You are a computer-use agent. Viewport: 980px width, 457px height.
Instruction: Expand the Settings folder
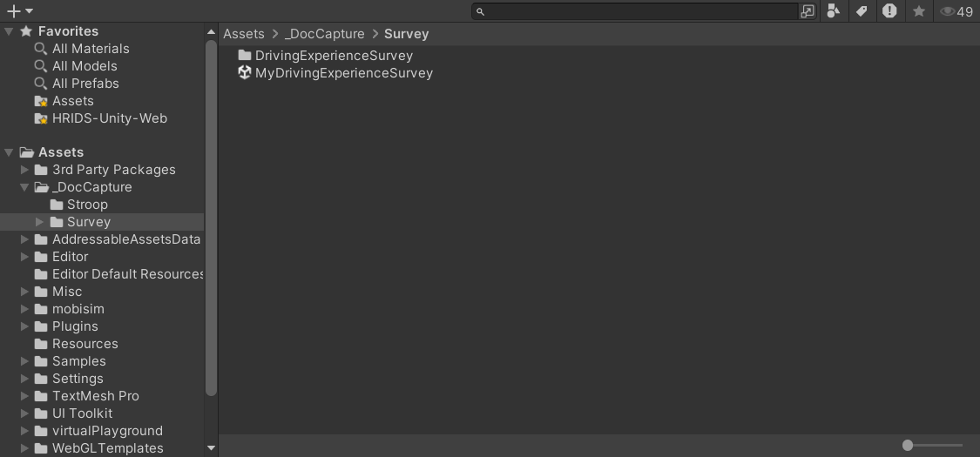coord(24,380)
